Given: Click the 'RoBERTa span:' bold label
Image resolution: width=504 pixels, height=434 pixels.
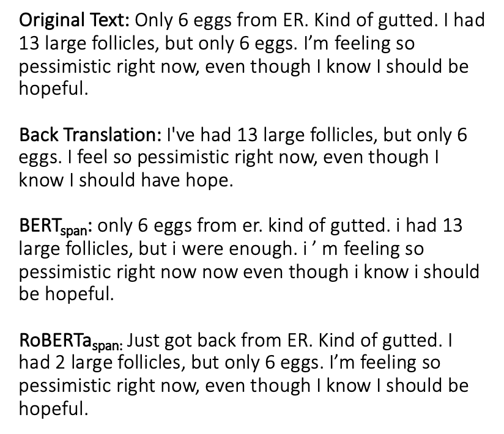Looking at the screenshot, I should [72, 340].
